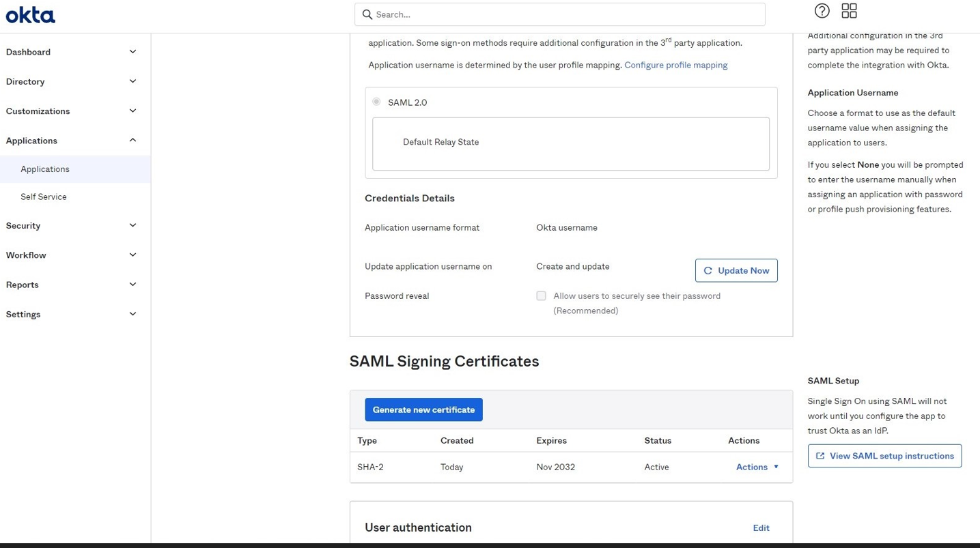980x548 pixels.
Task: Open the help question mark icon
Action: pyautogui.click(x=822, y=11)
